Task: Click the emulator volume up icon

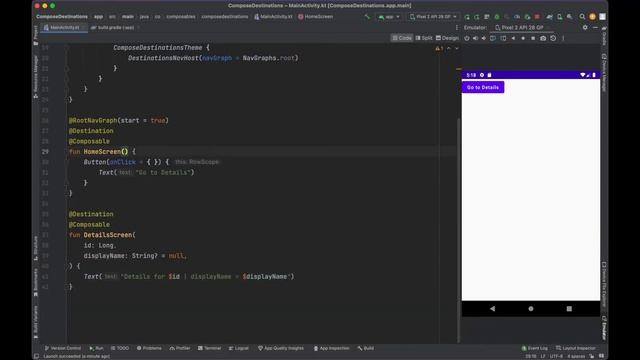Action: (476, 38)
